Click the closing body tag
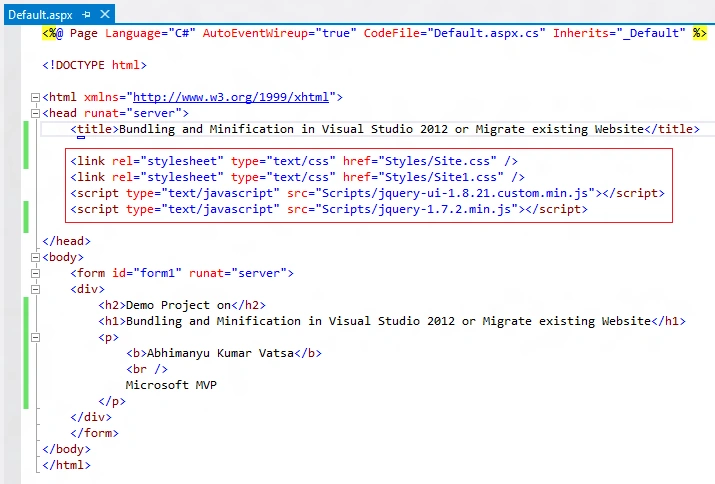The height and width of the screenshot is (484, 715). pyautogui.click(x=66, y=449)
